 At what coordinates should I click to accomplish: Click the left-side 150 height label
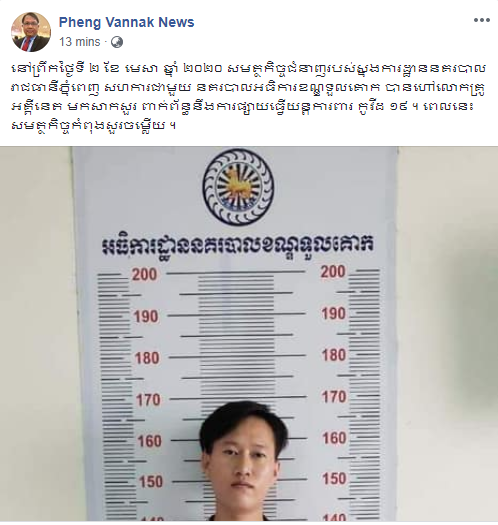coord(151,482)
